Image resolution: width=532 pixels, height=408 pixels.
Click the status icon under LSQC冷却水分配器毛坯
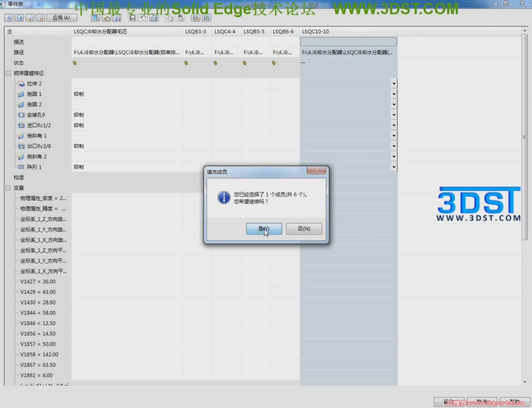click(x=75, y=63)
